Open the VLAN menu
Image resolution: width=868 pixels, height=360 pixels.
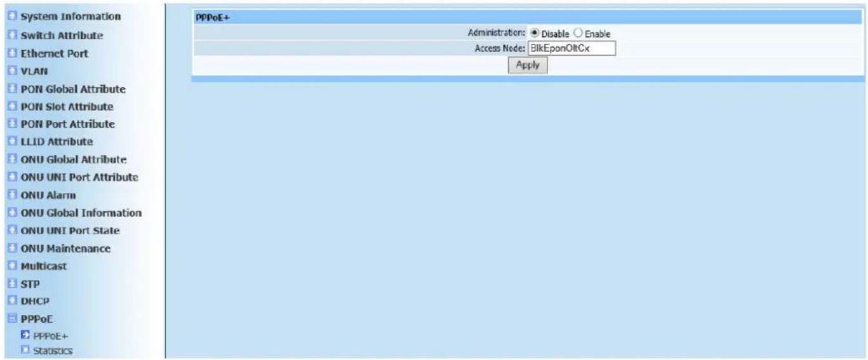33,72
